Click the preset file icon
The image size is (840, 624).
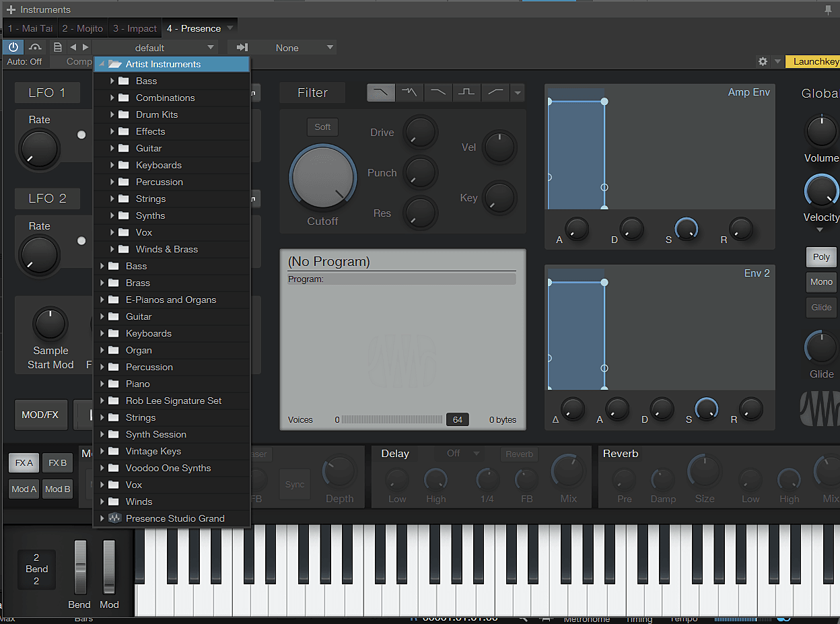[58, 47]
